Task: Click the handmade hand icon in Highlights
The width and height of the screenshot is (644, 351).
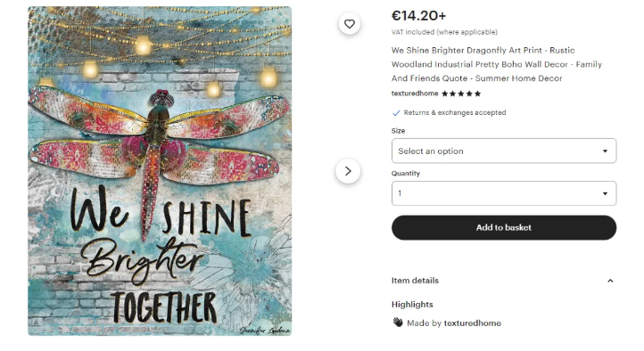Action: tap(398, 322)
